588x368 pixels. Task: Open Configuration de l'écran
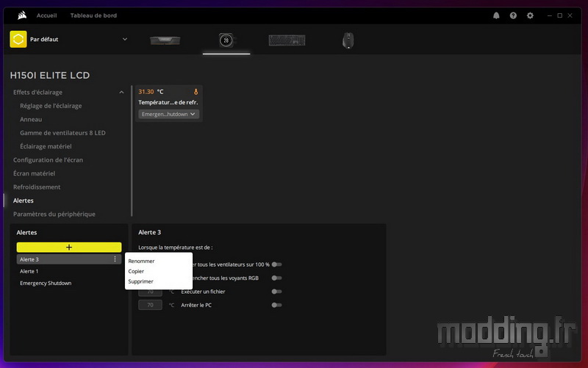(x=48, y=159)
